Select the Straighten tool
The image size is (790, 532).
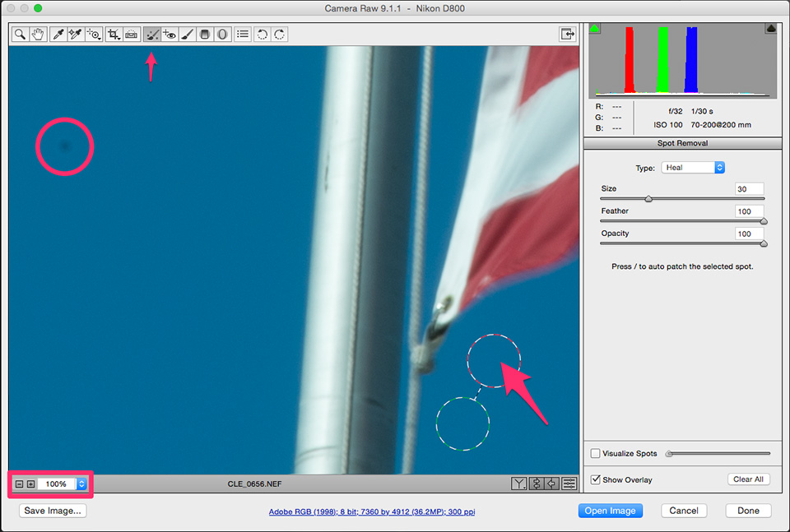point(132,35)
